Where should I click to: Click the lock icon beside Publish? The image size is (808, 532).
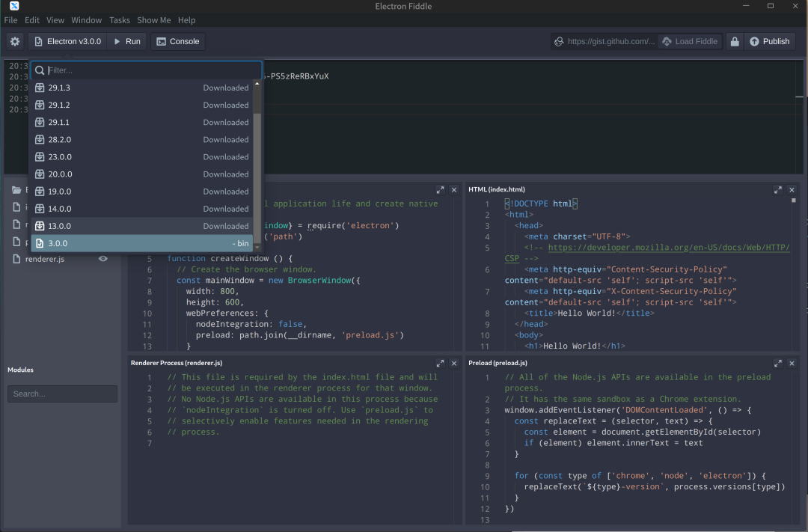pos(734,42)
